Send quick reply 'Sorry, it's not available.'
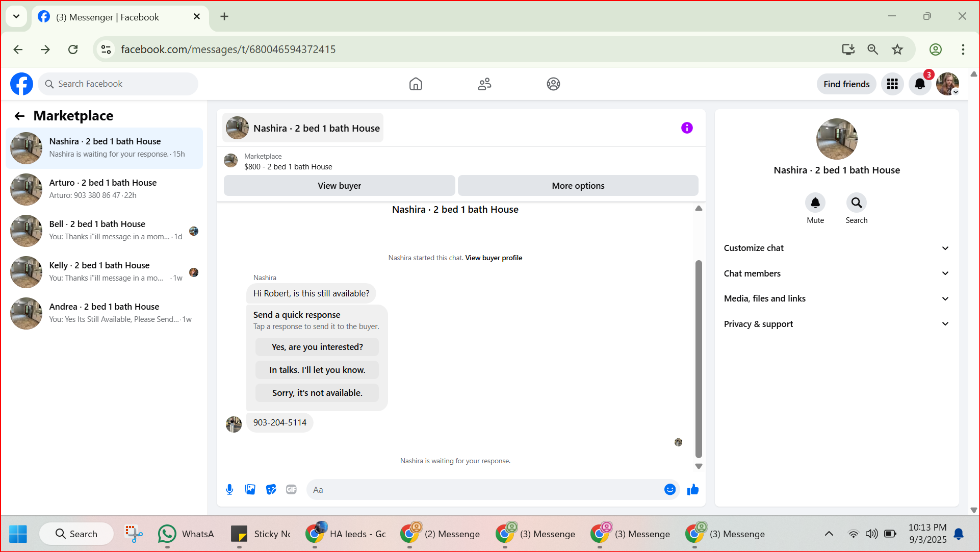Image resolution: width=980 pixels, height=552 pixels. (317, 393)
